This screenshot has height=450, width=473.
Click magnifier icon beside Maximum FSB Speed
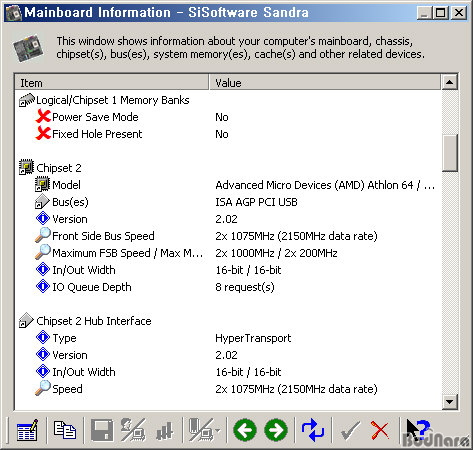[43, 252]
